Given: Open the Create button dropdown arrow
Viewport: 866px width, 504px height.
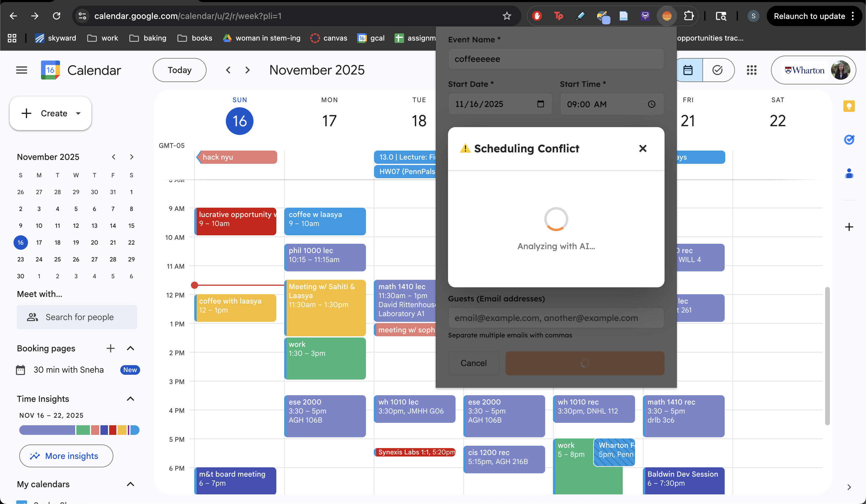Looking at the screenshot, I should click(78, 113).
